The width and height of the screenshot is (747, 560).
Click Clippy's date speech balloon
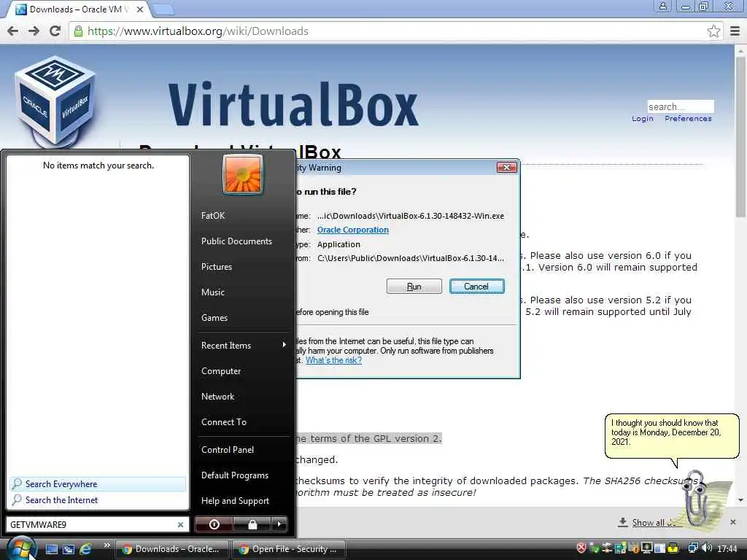(x=672, y=436)
